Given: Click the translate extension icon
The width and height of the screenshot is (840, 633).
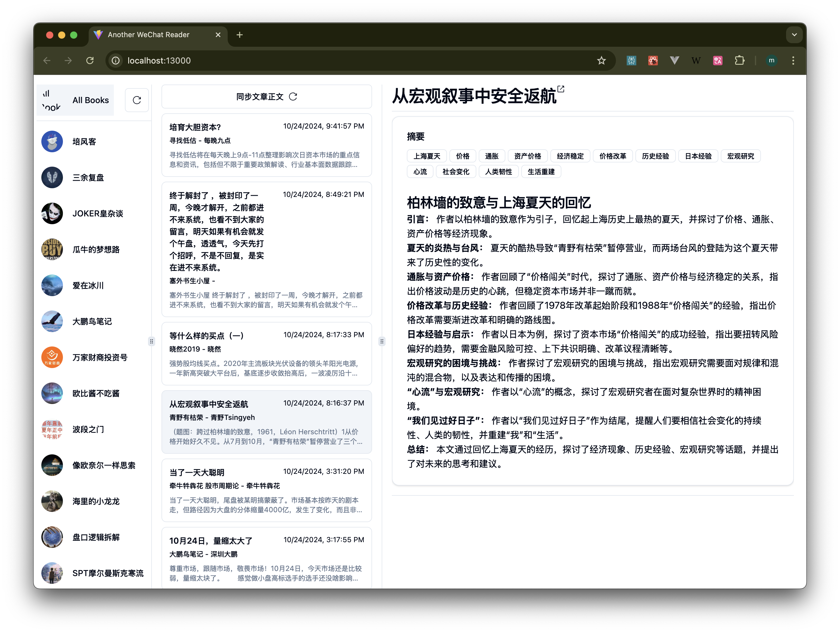Looking at the screenshot, I should click(x=717, y=61).
